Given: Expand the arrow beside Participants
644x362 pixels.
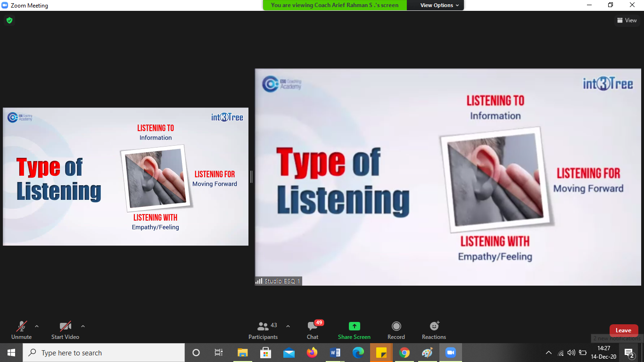Looking at the screenshot, I should coord(288,326).
